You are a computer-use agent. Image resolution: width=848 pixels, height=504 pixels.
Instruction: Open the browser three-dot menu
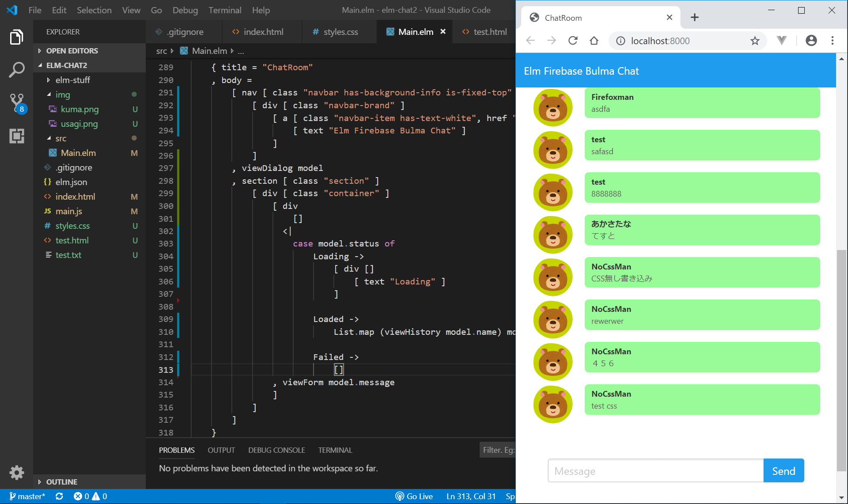point(833,41)
